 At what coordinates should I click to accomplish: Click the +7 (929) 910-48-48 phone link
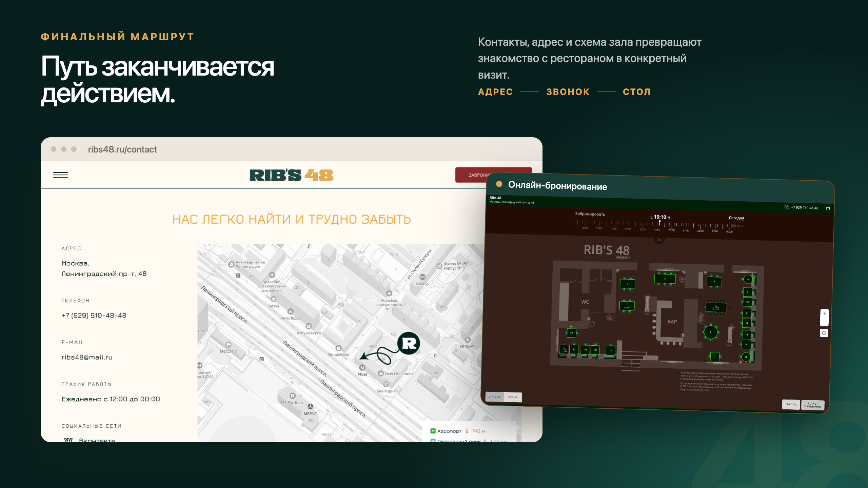94,316
